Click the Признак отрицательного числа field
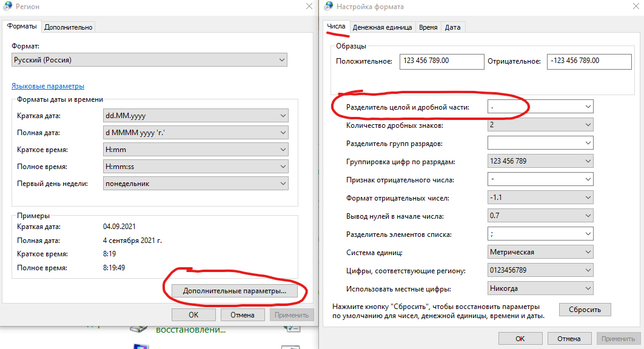Screen dimensions: 644x349 tap(540, 179)
